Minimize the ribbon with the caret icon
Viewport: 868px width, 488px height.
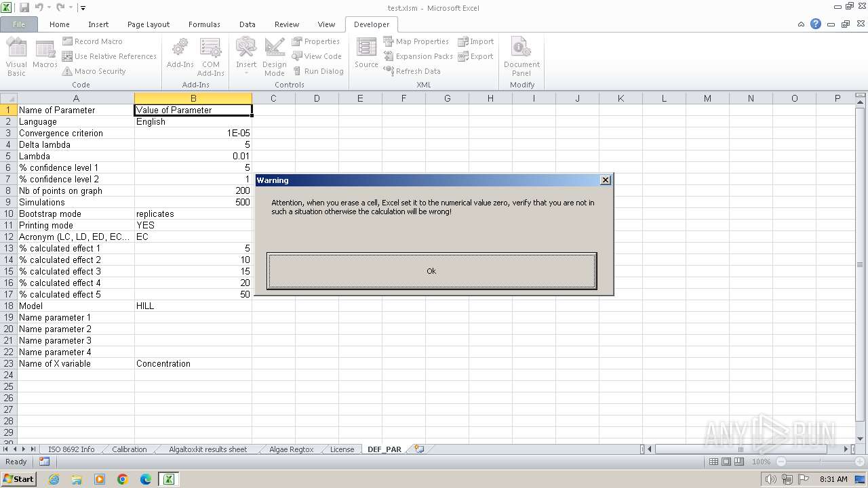pos(801,24)
